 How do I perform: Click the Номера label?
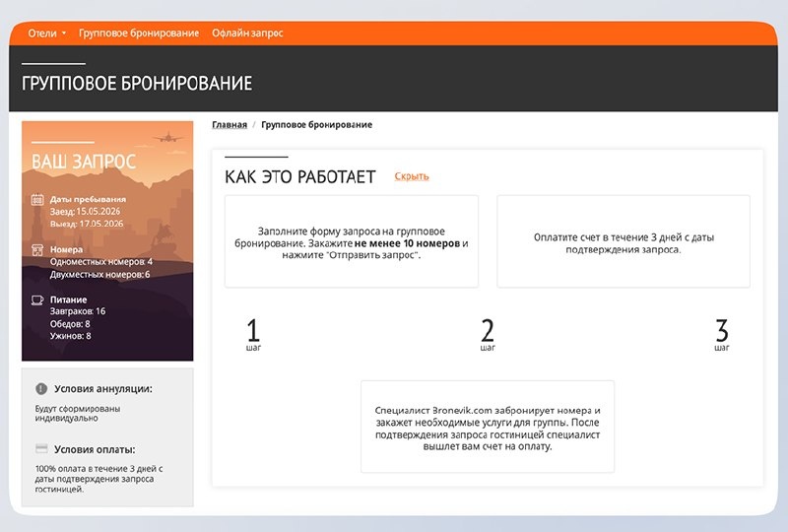pos(66,249)
